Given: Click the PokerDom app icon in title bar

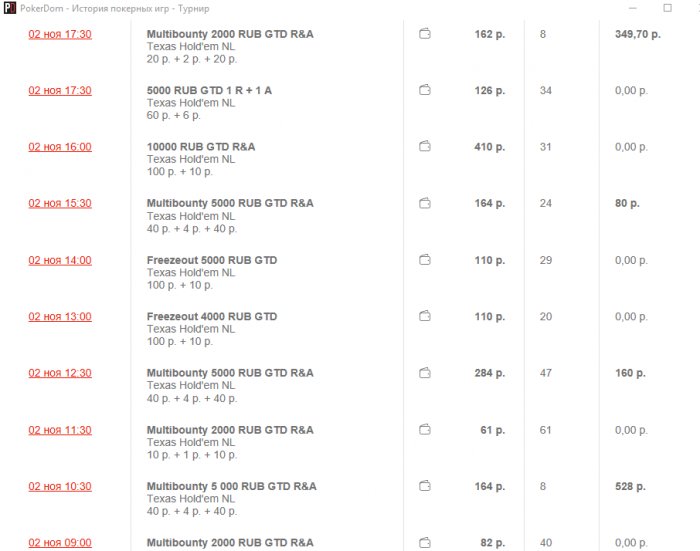Looking at the screenshot, I should (x=8, y=8).
